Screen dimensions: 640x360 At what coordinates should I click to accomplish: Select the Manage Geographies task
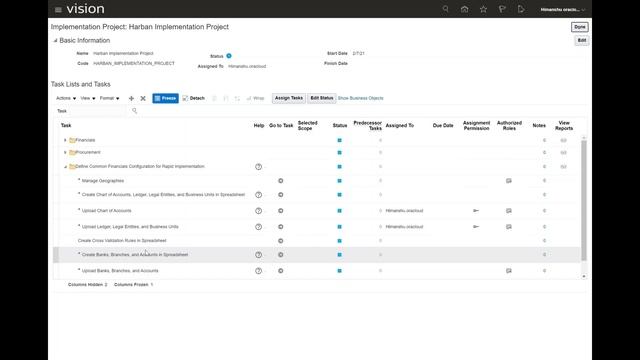102,181
